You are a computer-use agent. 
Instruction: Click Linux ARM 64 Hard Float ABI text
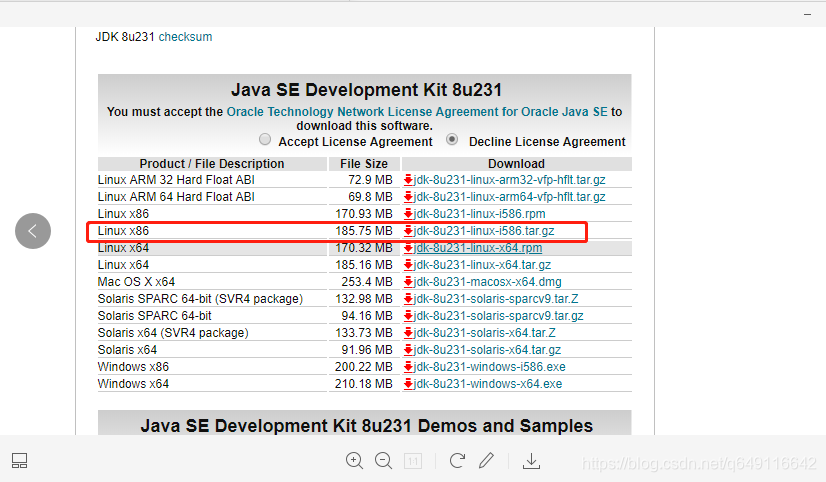pos(176,197)
